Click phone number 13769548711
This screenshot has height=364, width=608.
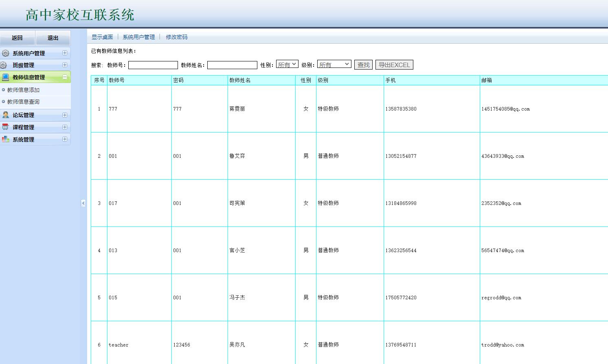[x=401, y=345]
